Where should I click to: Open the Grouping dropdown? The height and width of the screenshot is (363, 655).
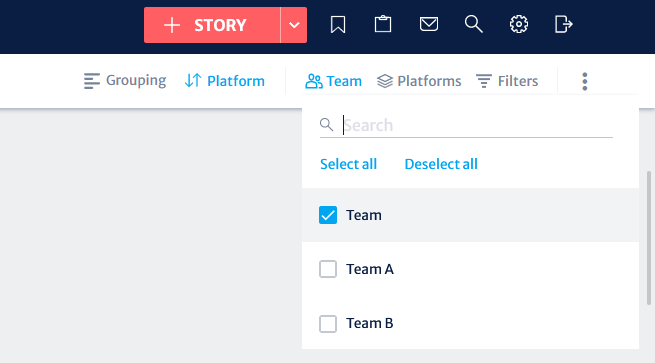click(x=124, y=81)
